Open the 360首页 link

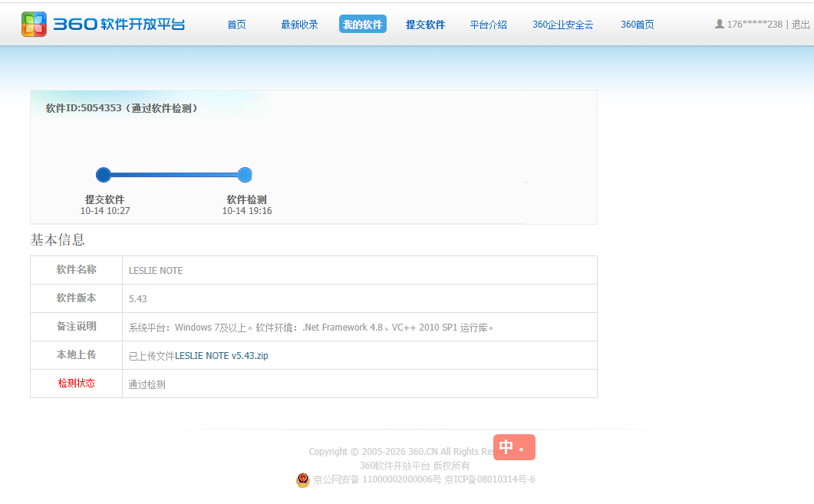click(637, 25)
